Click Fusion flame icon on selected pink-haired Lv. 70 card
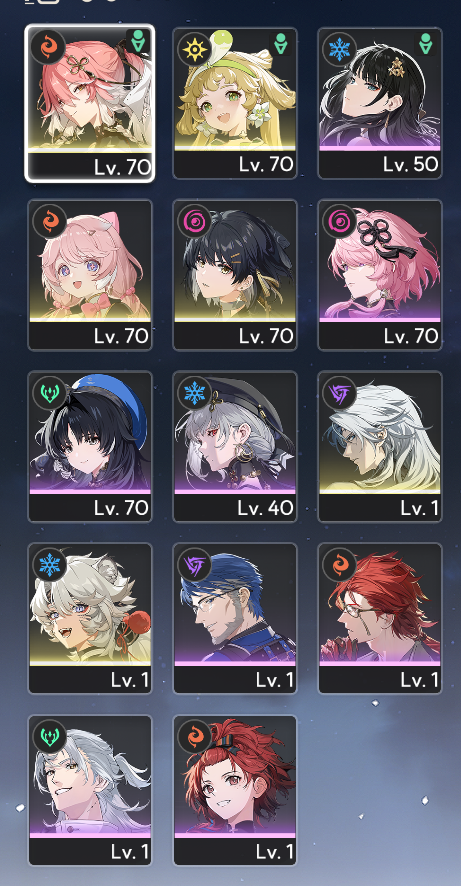The width and height of the screenshot is (461, 886). click(49, 47)
